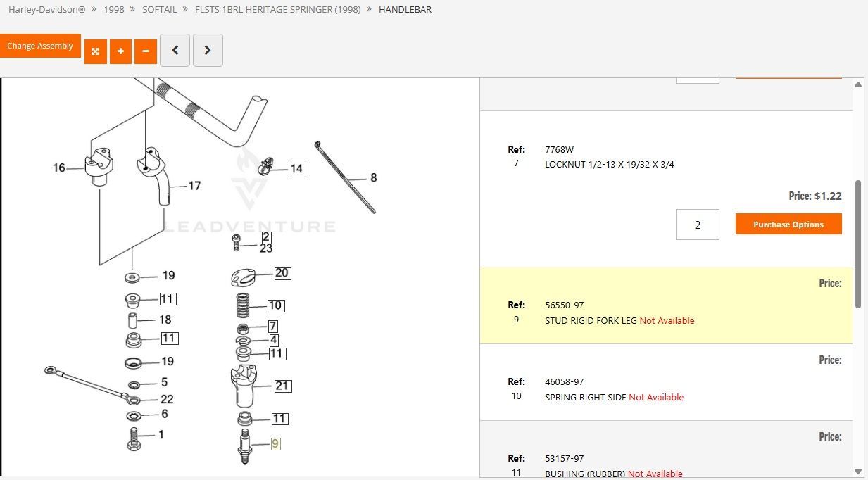Select boxed reference 14 in the diagram
Image resolution: width=868 pixels, height=480 pixels.
(296, 169)
